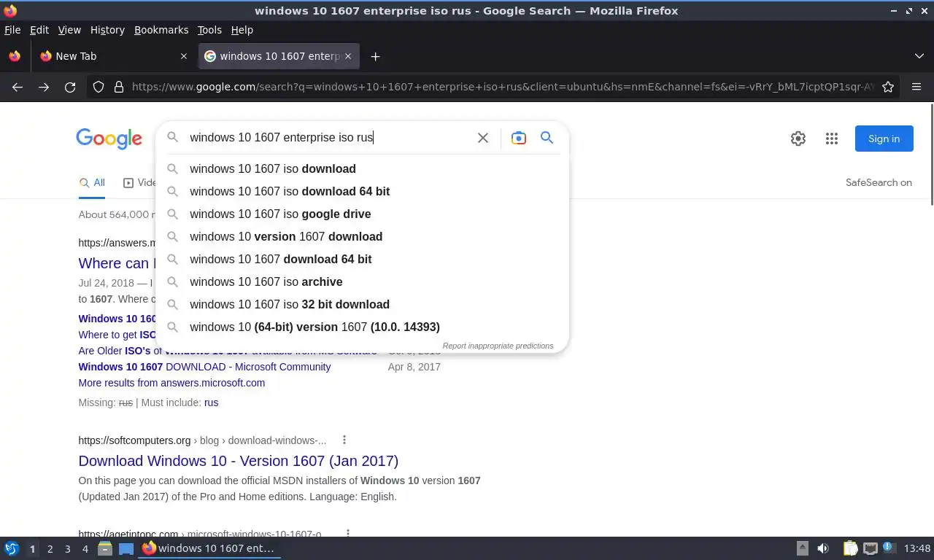Screen dimensions: 934x560
Task: Open 'Windows 10 1607 DOWNLOAD - Microsoft Community' link
Action: (204, 367)
